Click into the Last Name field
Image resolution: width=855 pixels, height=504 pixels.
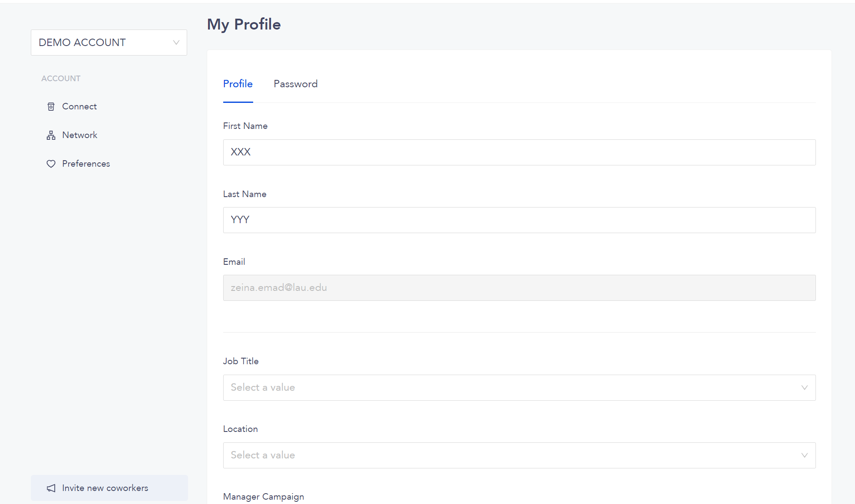pos(519,220)
